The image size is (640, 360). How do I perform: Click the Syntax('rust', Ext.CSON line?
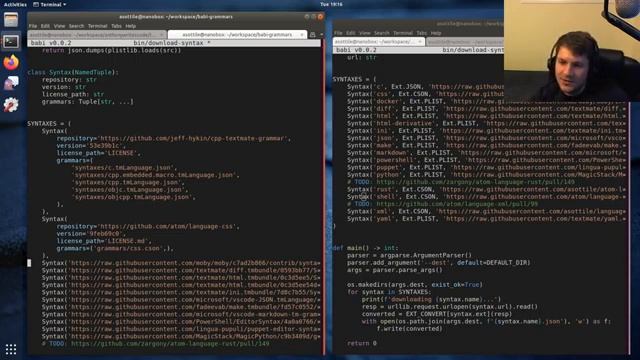486,189
